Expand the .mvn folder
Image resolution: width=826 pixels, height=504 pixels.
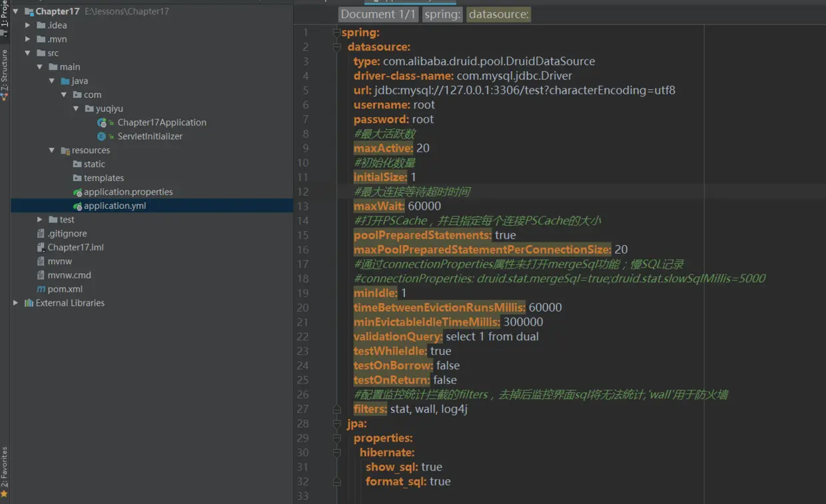point(27,39)
